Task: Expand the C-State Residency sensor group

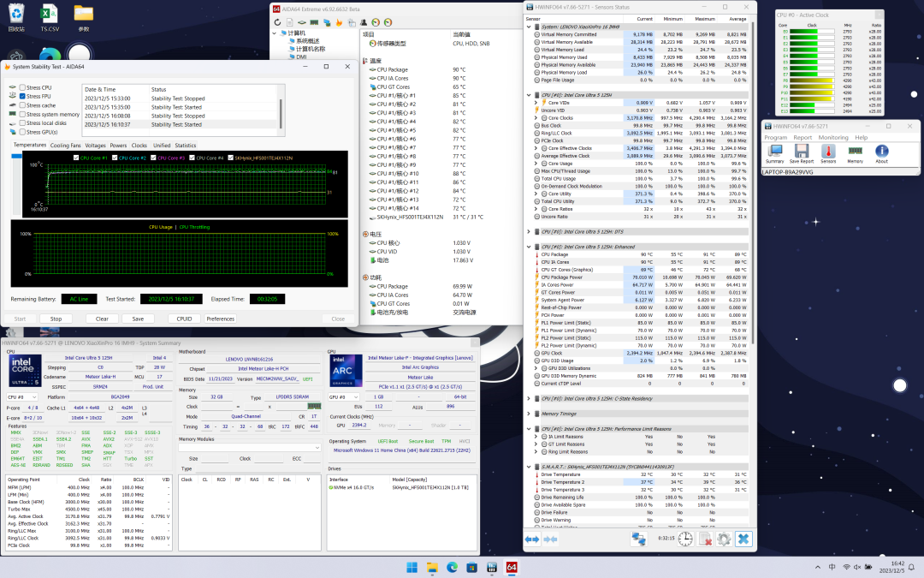Action: 529,399
